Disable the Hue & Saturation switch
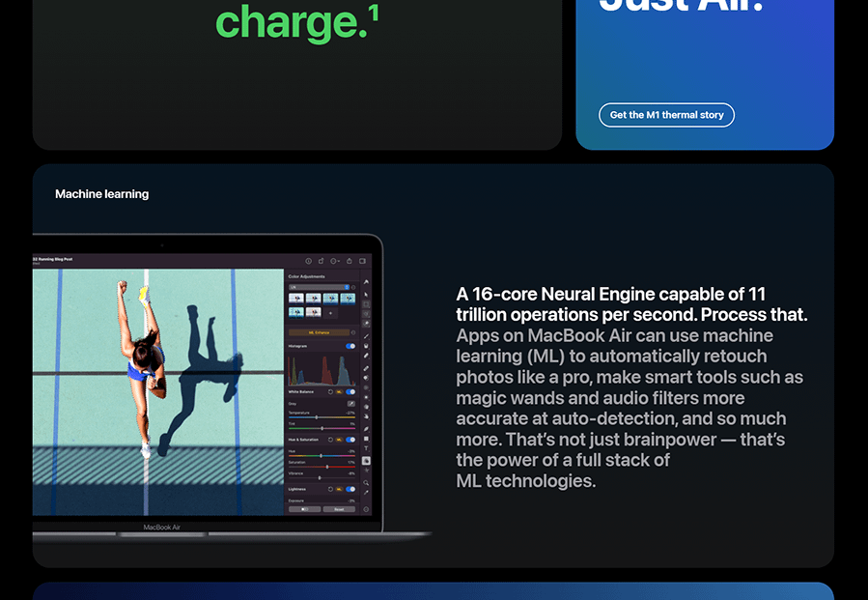The image size is (868, 600). 350,440
